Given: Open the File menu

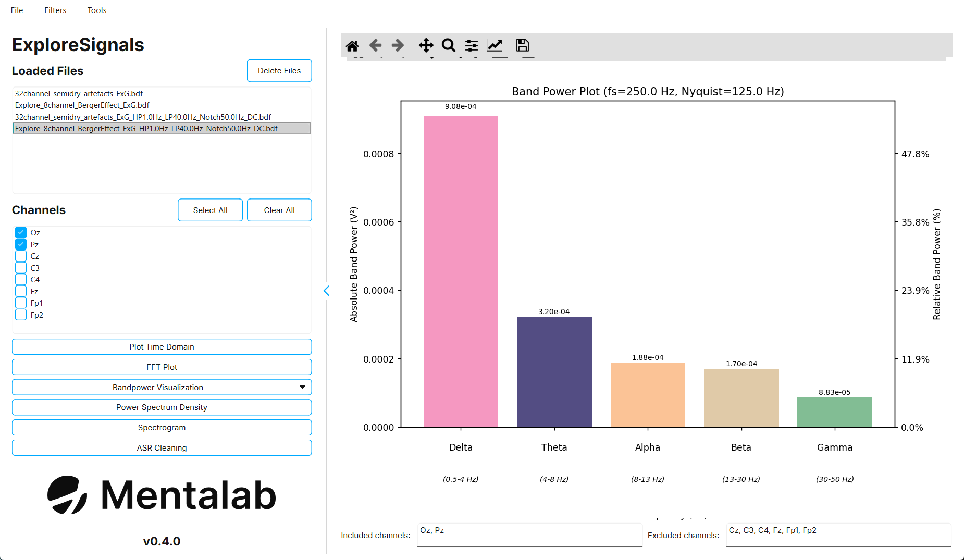Looking at the screenshot, I should tap(17, 10).
